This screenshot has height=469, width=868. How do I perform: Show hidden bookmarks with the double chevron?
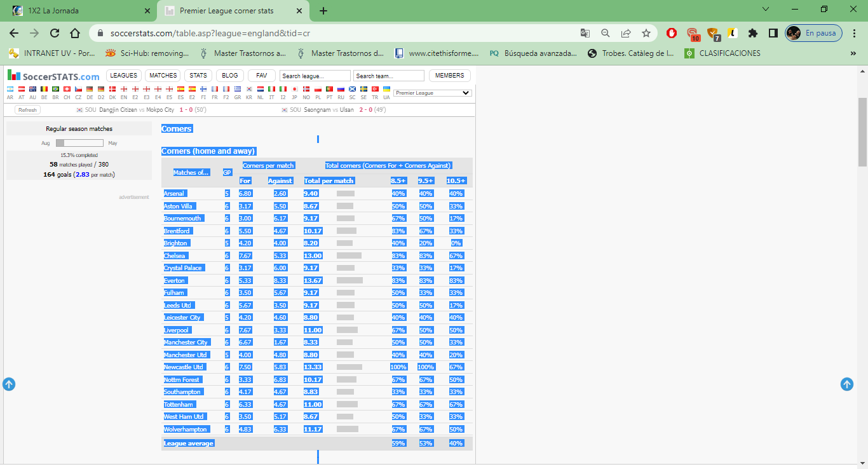853,53
